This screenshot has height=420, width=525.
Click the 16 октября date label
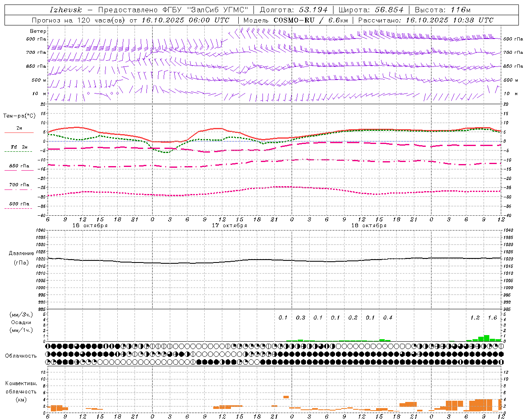coord(90,226)
